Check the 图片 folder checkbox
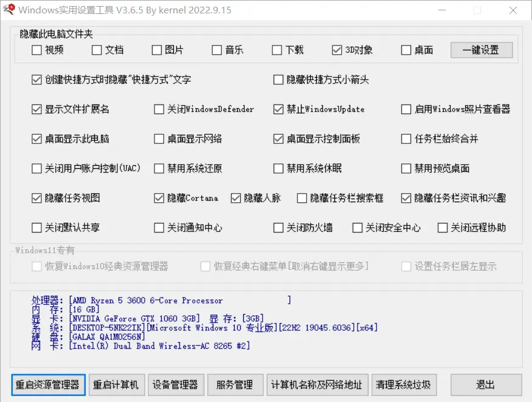Screen dimensions: 532x402 coord(157,50)
